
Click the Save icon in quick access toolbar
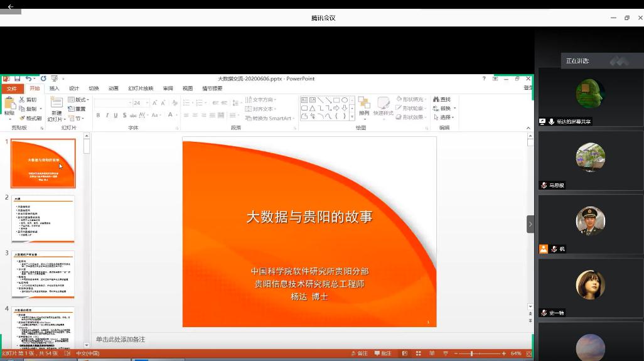[18, 78]
